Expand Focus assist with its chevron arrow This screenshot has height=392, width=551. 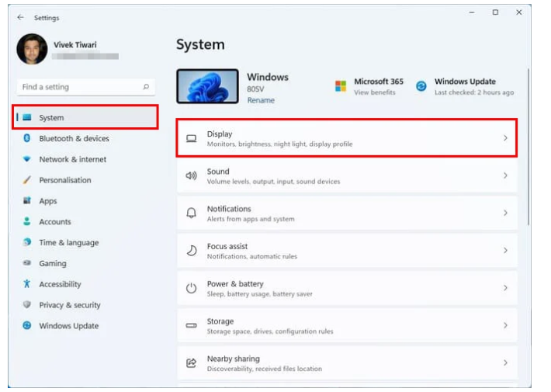click(x=505, y=251)
